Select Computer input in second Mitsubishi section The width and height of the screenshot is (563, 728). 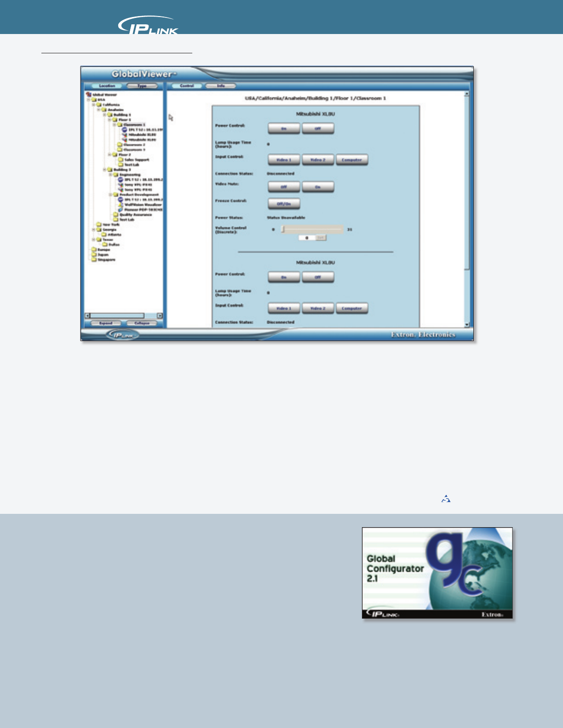click(352, 308)
